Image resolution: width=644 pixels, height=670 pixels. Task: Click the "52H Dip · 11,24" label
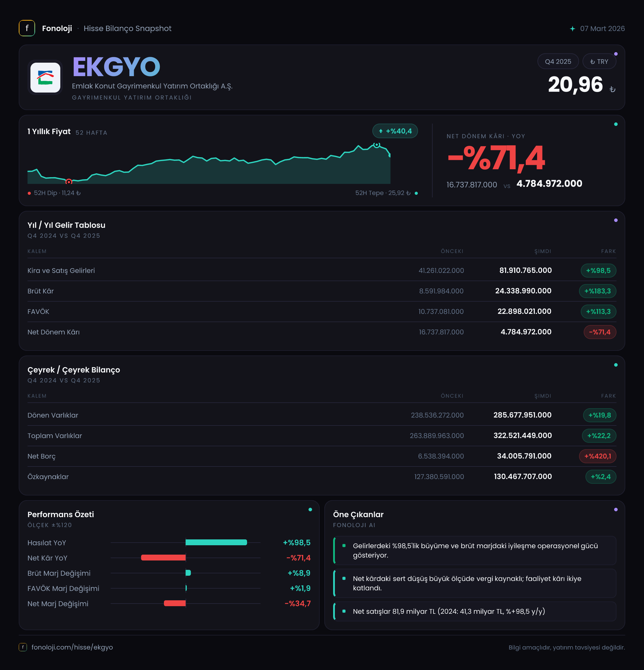57,193
